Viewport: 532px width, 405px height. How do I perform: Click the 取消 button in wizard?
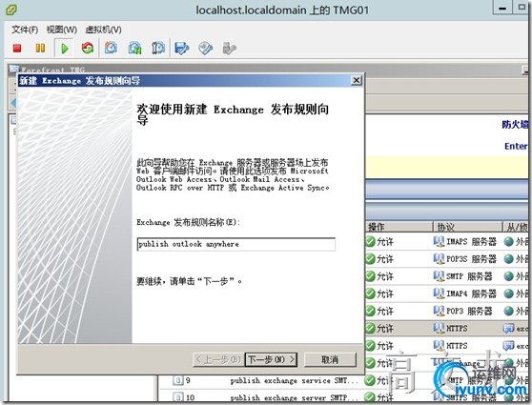pos(330,359)
